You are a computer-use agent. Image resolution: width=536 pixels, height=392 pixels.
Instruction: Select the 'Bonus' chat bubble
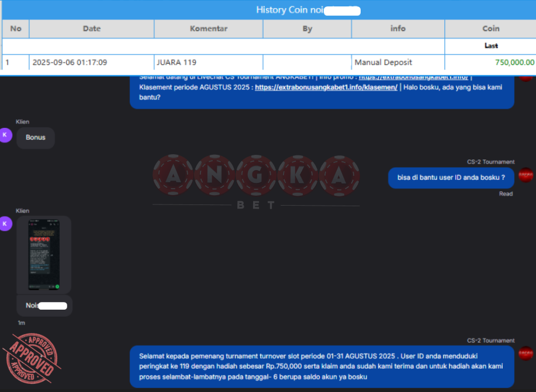(36, 138)
